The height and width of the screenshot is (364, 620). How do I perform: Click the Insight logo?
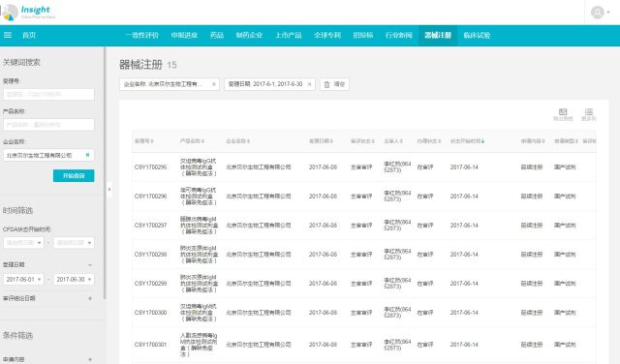[28, 13]
